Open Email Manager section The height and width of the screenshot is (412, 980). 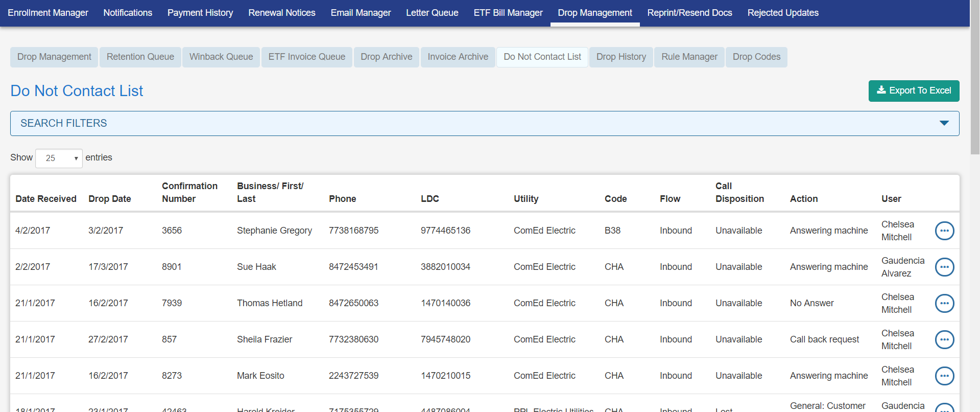pyautogui.click(x=361, y=13)
